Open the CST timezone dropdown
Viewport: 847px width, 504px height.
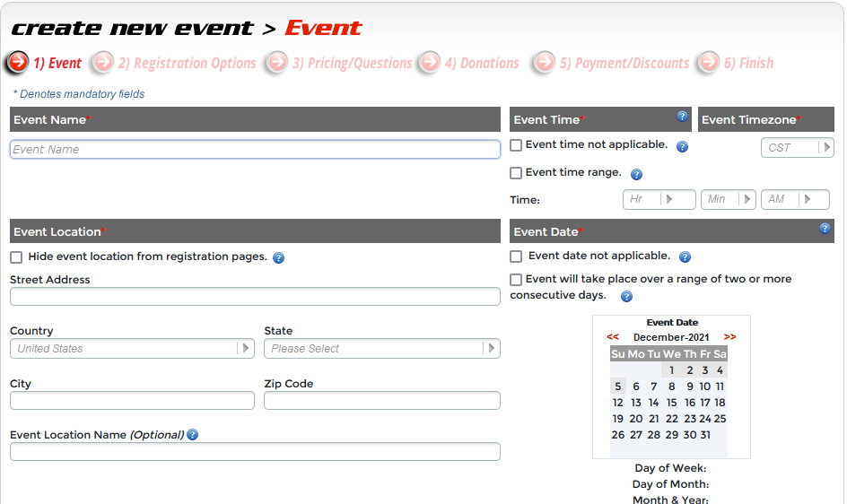pos(797,148)
